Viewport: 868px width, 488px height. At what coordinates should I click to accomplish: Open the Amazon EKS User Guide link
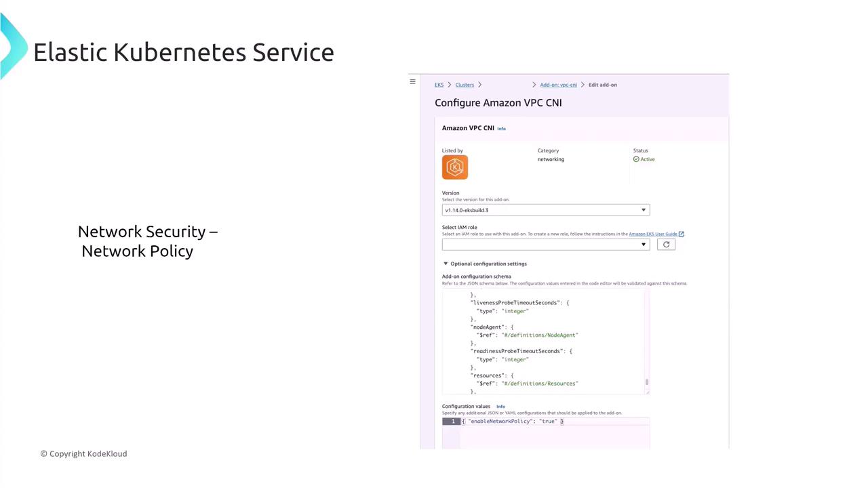point(652,234)
